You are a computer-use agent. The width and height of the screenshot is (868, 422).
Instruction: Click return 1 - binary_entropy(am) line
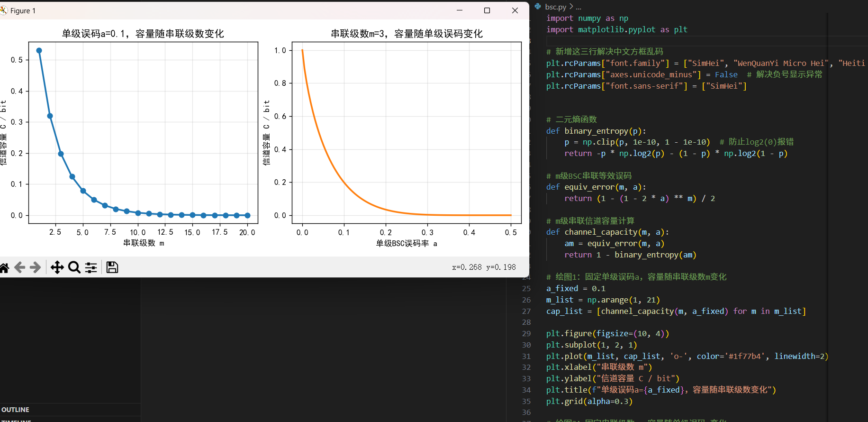click(630, 255)
